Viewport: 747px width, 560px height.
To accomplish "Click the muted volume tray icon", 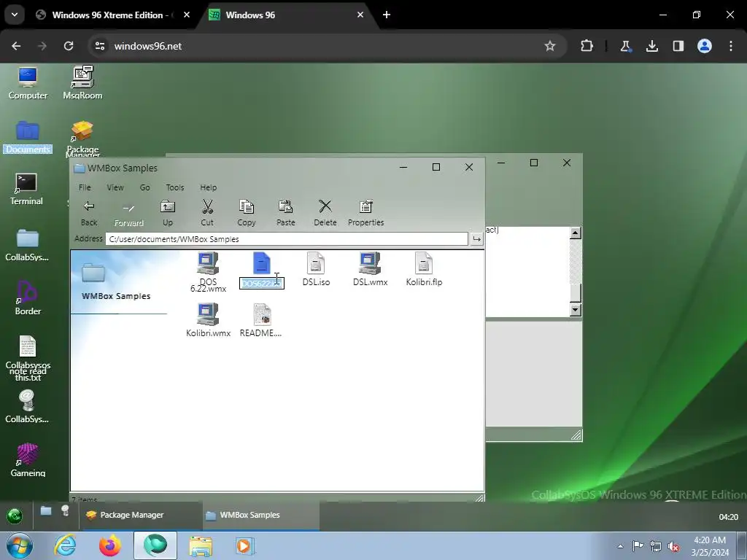I will tap(673, 546).
